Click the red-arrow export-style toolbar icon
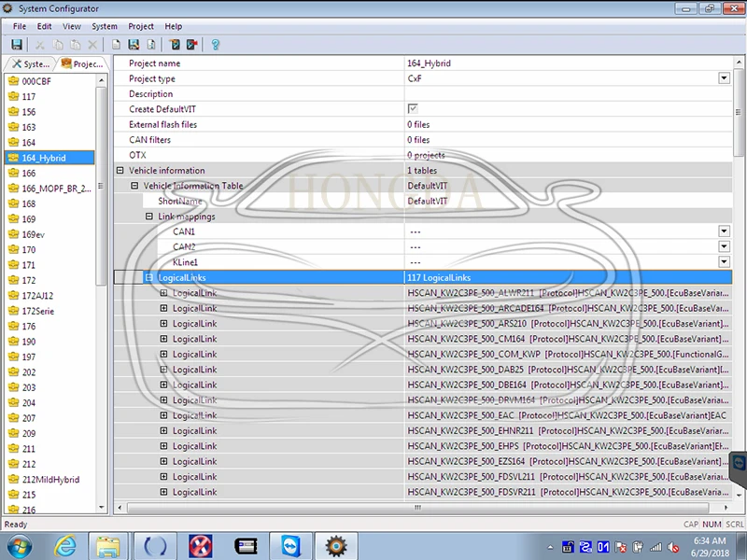747x560 pixels. click(192, 45)
